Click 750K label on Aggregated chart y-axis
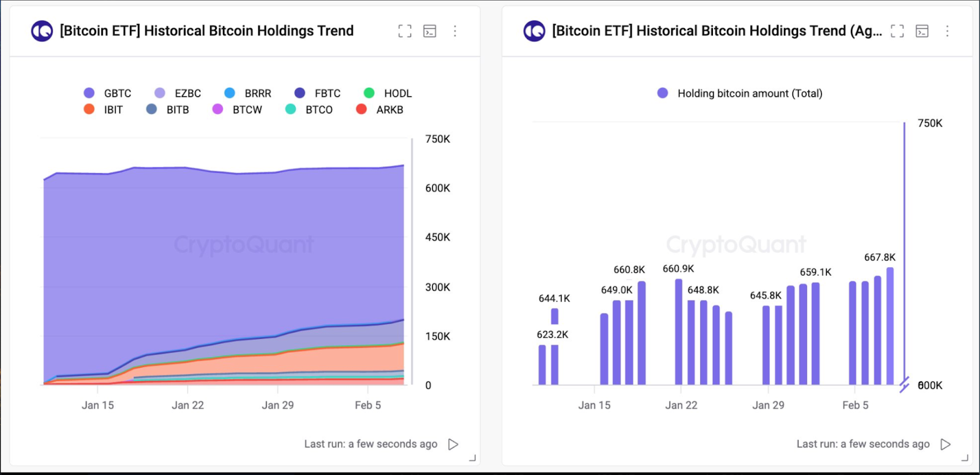 (930, 123)
